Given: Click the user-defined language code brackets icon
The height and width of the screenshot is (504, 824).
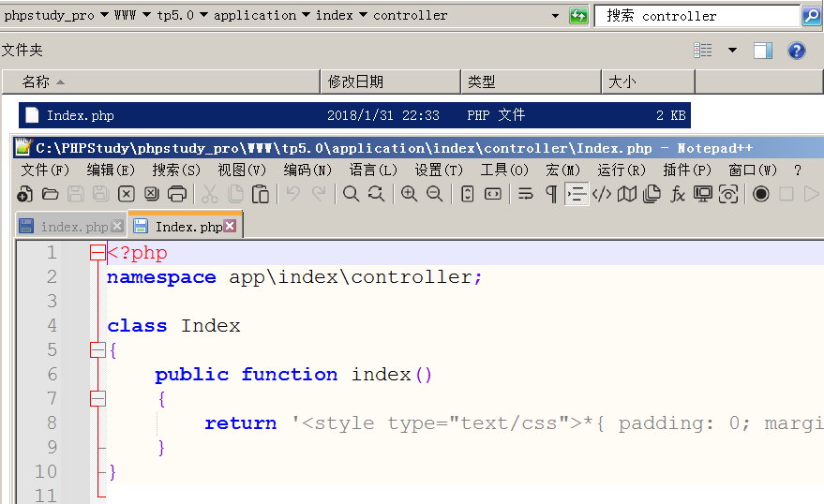Looking at the screenshot, I should [x=602, y=194].
